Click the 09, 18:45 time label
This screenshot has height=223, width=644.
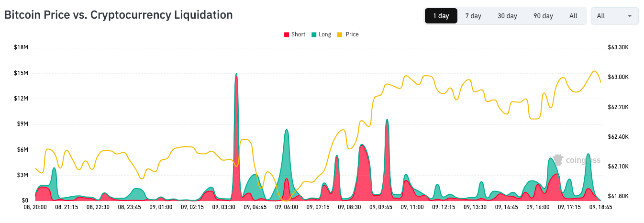click(x=600, y=207)
